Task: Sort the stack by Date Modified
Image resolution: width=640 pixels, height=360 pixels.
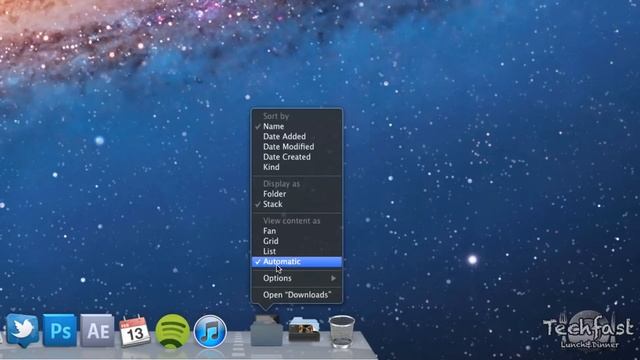Action: pyautogui.click(x=297, y=147)
